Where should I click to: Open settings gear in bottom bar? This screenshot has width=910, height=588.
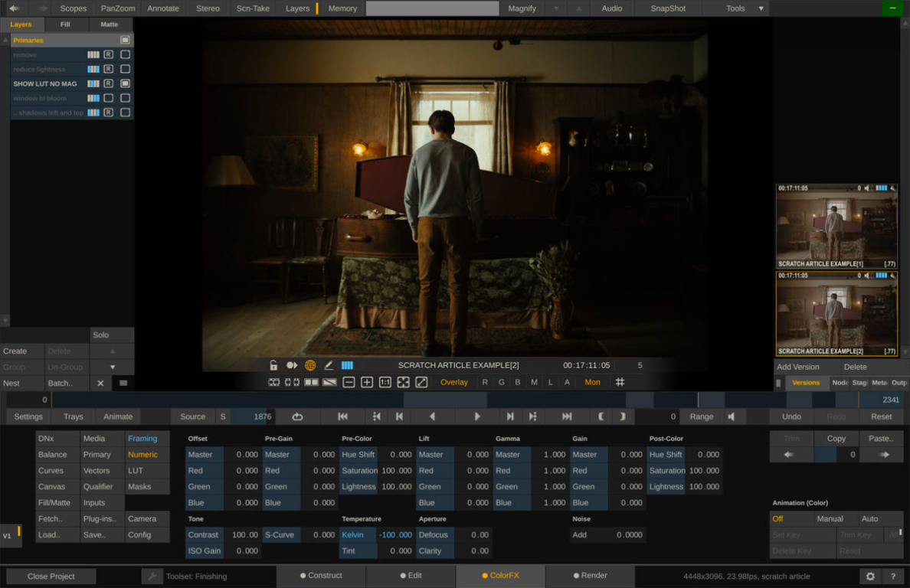870,577
